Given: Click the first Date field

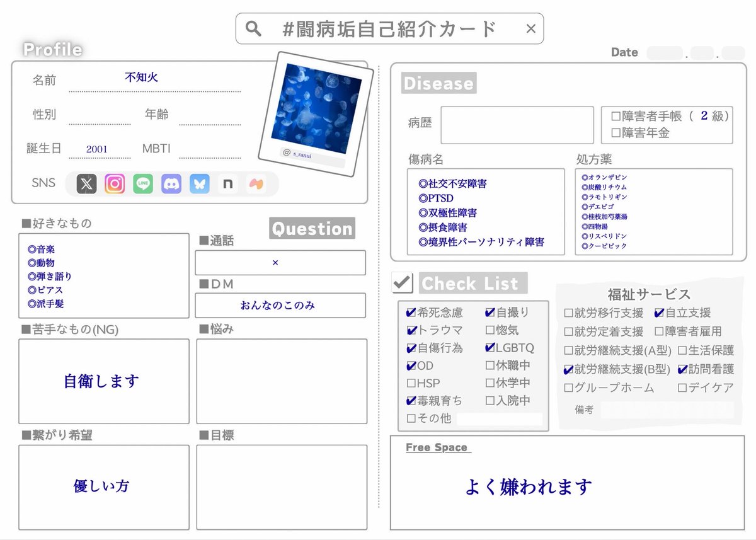Looking at the screenshot, I should (x=665, y=53).
